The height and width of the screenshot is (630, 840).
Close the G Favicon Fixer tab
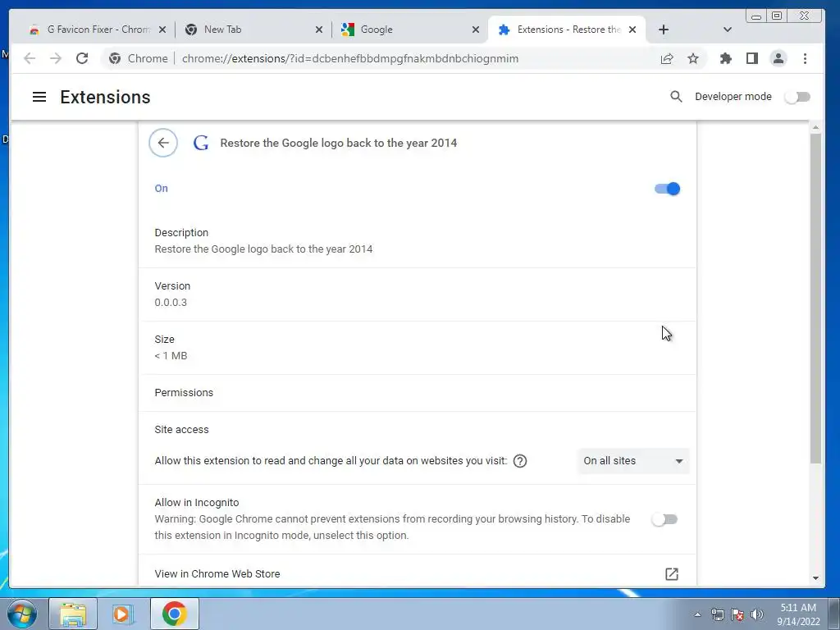(162, 30)
